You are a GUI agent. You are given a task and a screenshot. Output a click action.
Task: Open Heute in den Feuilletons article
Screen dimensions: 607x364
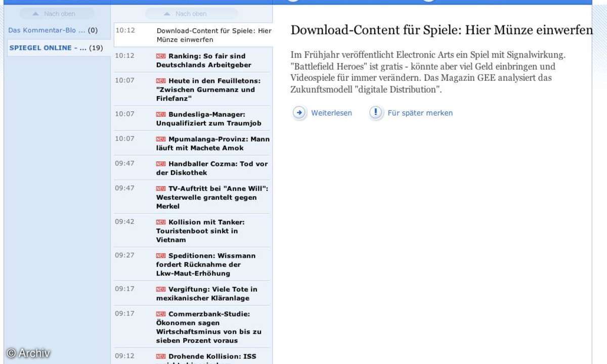pos(212,89)
